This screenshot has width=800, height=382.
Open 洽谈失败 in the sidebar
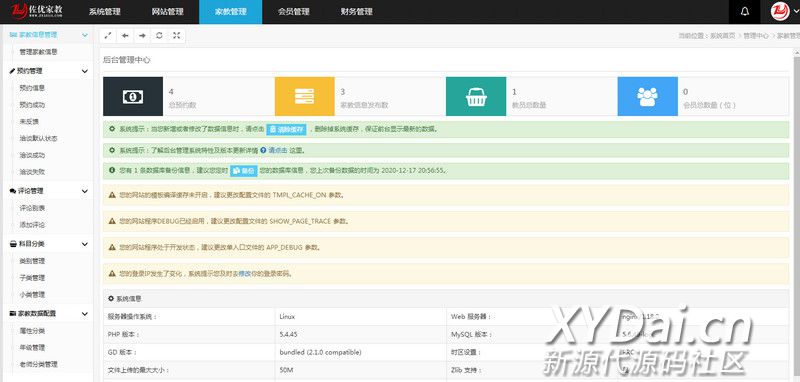[32, 172]
